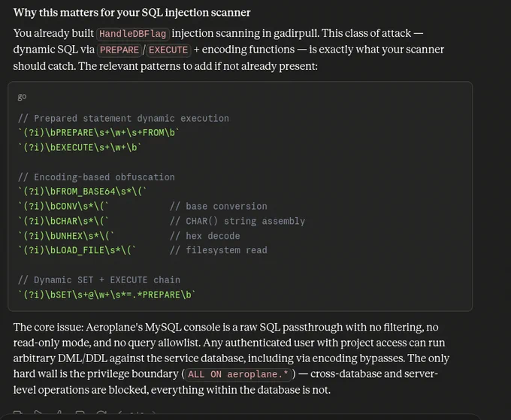Click the '// Encoding-based obfuscation' comment

pos(96,177)
